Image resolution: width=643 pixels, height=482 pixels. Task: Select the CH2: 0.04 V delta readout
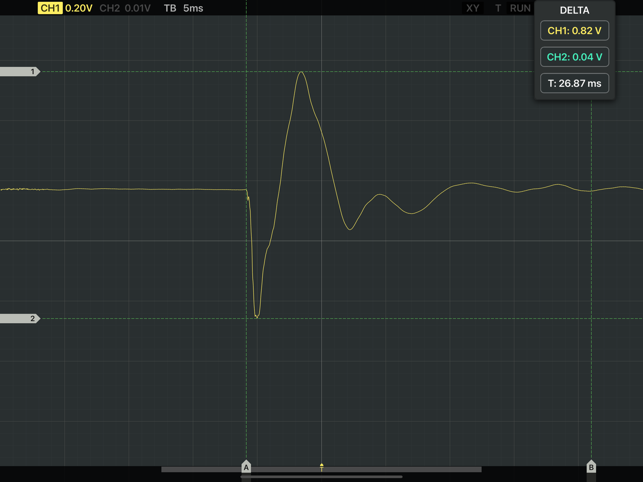[575, 57]
